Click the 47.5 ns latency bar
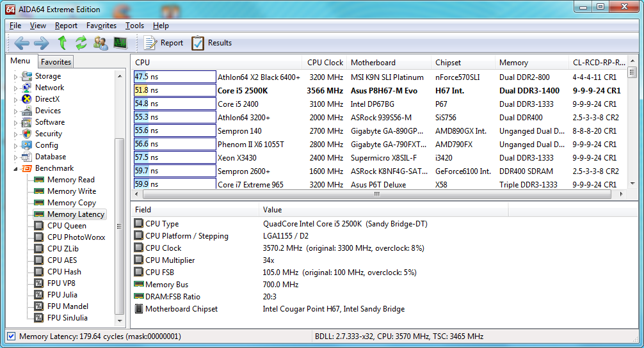 coord(175,77)
